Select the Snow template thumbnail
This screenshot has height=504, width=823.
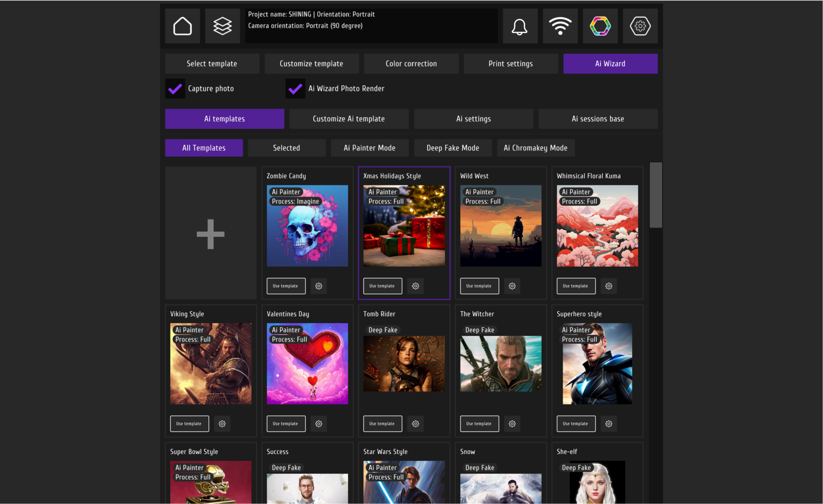[501, 488]
